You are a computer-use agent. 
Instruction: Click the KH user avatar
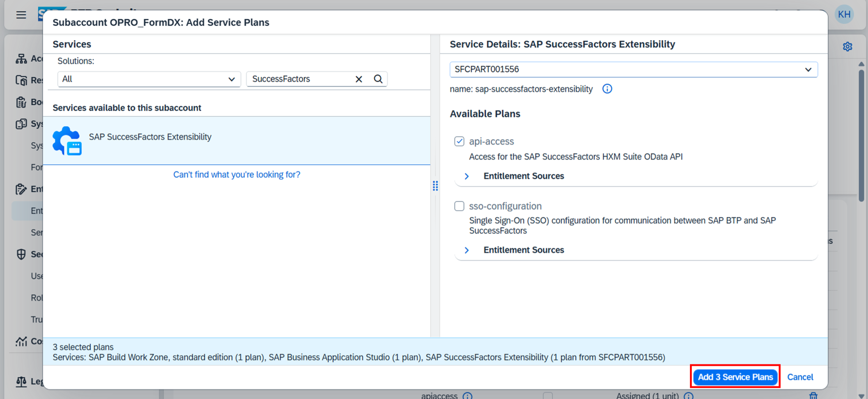click(x=844, y=15)
